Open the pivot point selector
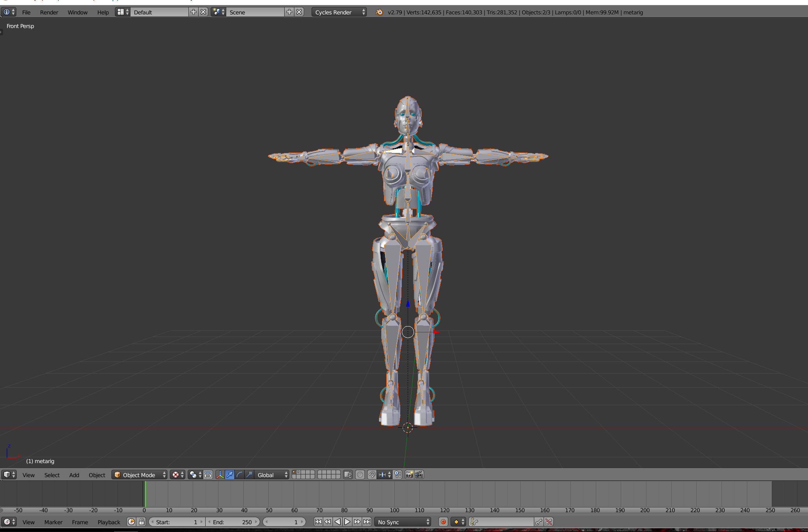 (195, 475)
